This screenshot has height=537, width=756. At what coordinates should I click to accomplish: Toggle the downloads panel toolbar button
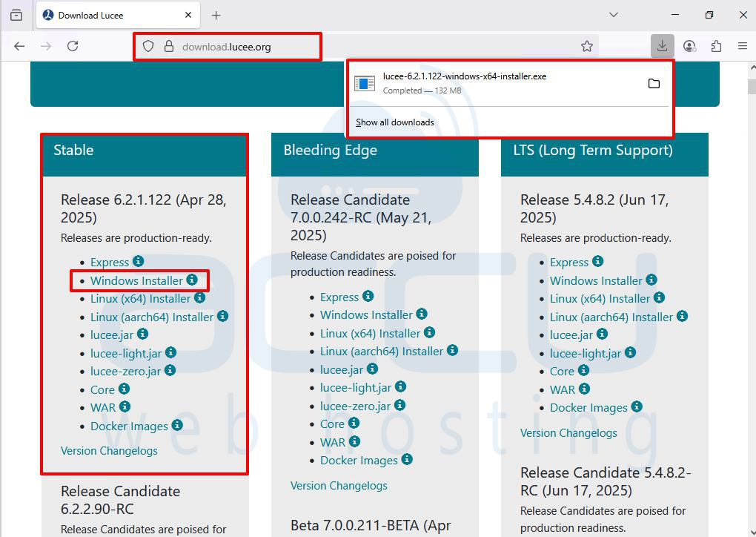pyautogui.click(x=662, y=46)
